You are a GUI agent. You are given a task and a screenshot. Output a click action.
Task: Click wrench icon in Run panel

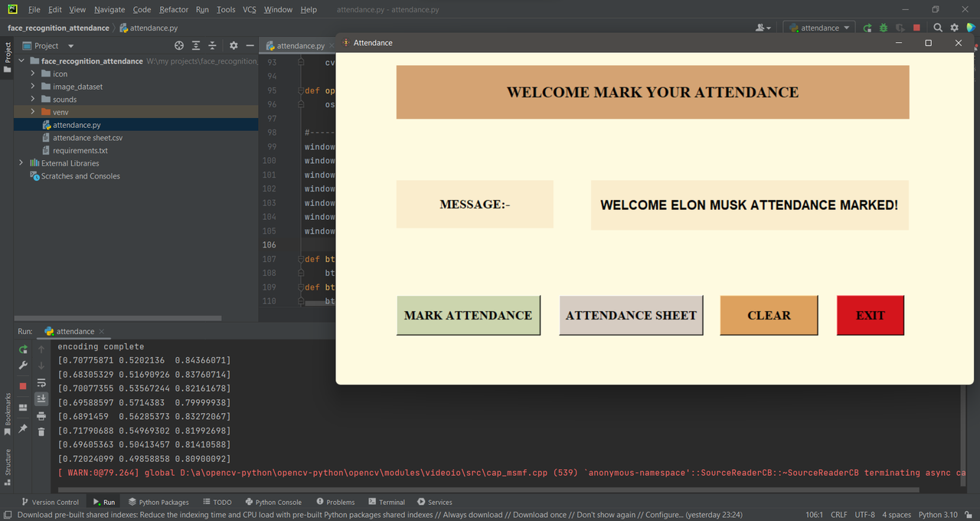point(23,365)
